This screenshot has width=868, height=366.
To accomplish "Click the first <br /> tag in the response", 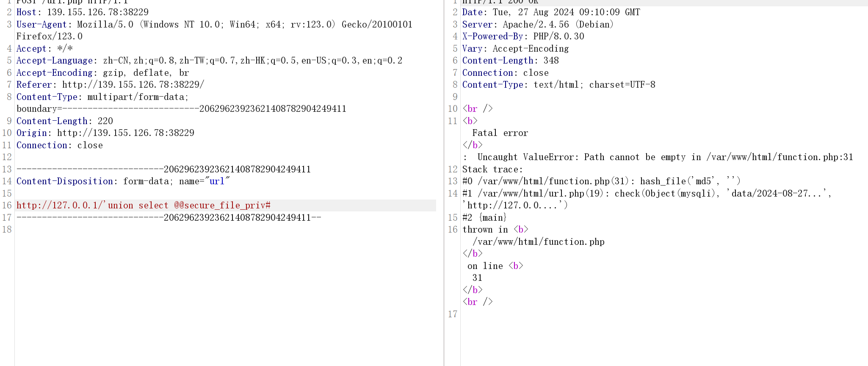I will pyautogui.click(x=477, y=109).
